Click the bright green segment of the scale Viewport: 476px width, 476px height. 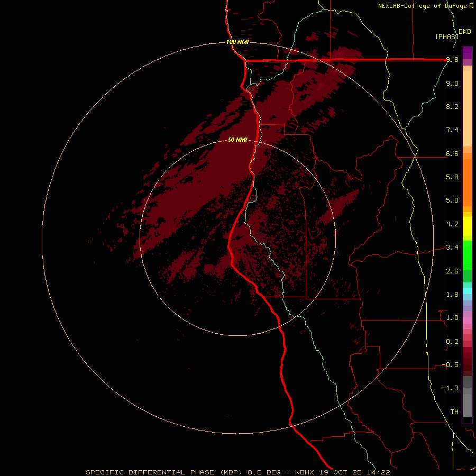467,255
